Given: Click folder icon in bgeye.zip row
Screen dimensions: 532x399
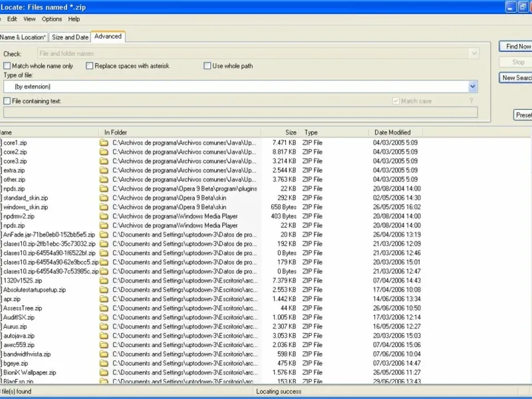Looking at the screenshot, I should (104, 363).
